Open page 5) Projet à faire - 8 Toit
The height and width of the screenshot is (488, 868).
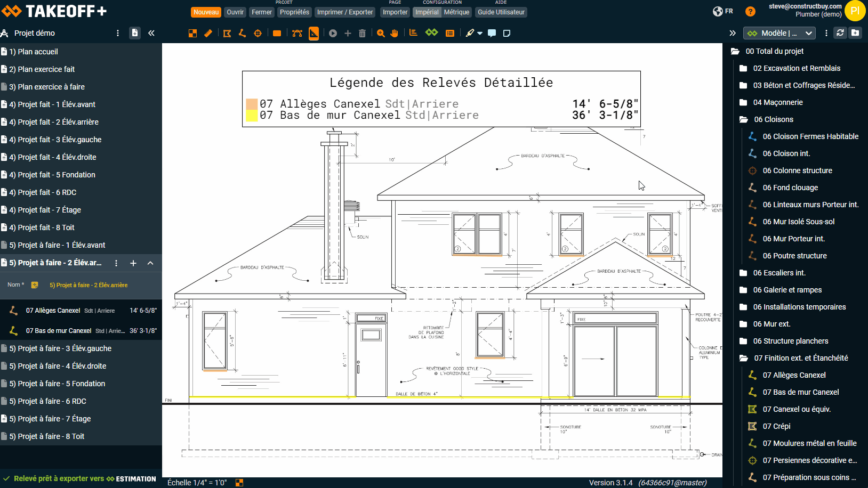81,436
